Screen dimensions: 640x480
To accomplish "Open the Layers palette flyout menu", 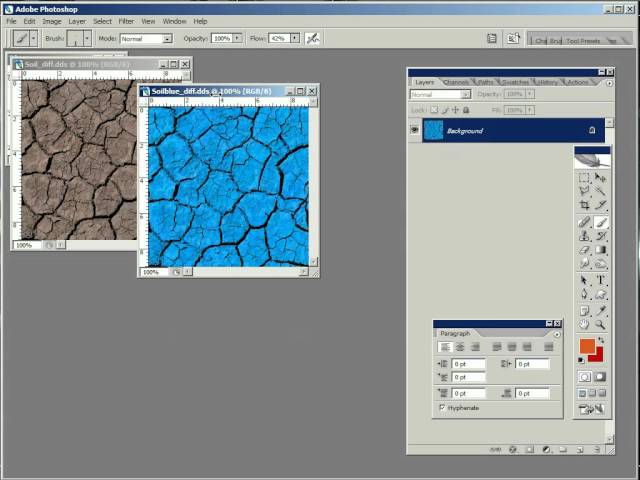I will click(609, 83).
